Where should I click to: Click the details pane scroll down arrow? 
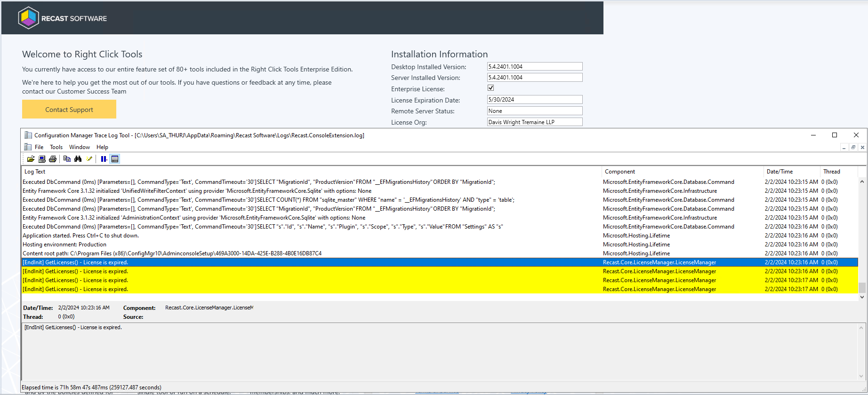coord(862,376)
